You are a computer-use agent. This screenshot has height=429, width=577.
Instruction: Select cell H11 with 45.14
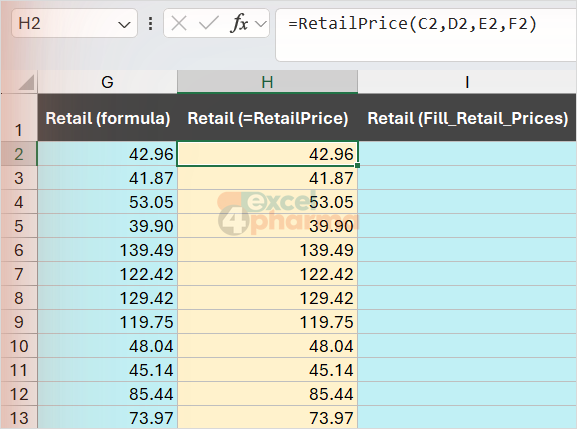(x=268, y=370)
